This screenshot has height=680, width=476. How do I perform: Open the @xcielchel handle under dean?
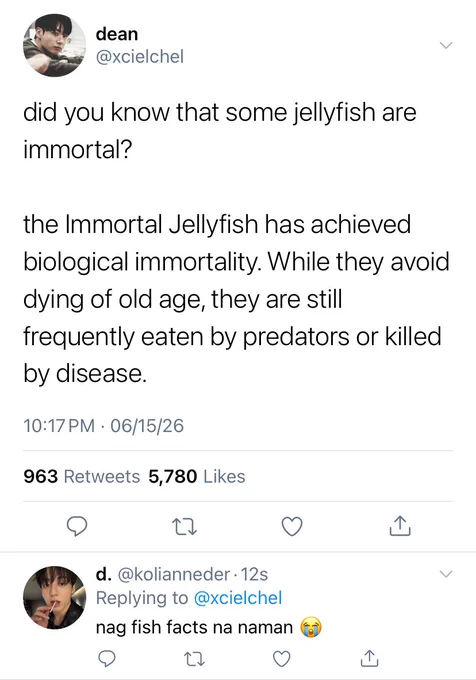(140, 56)
